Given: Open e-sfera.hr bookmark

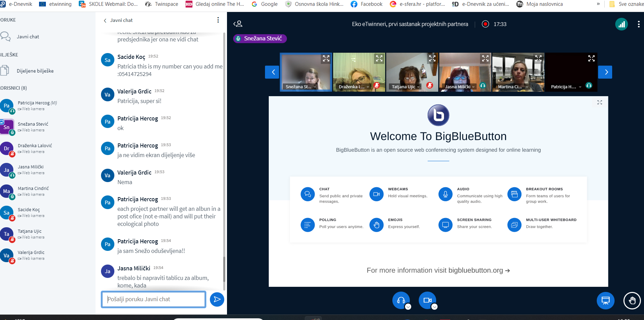Looking at the screenshot, I should click(x=417, y=4).
